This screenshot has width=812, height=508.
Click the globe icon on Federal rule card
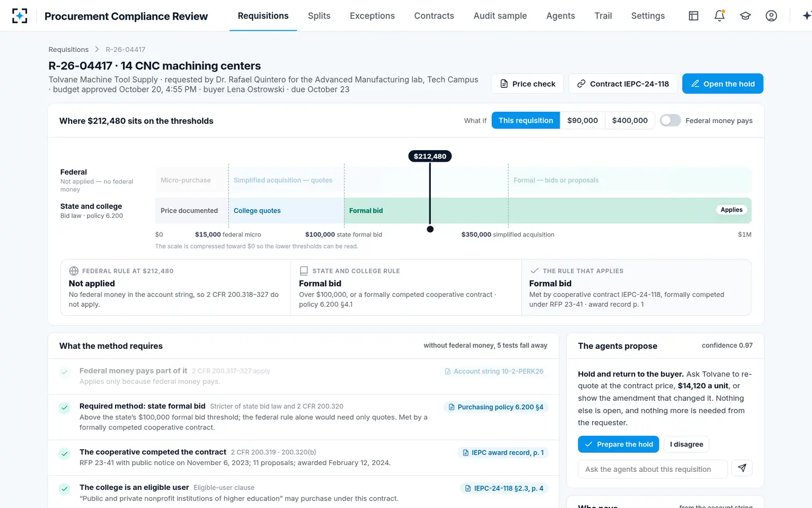[x=74, y=271]
